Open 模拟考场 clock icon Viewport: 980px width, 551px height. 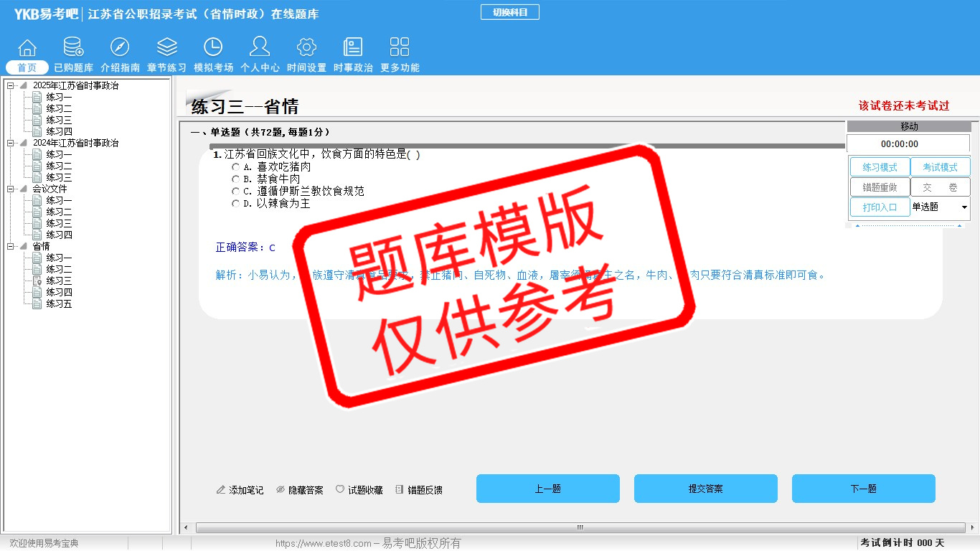[x=213, y=48]
